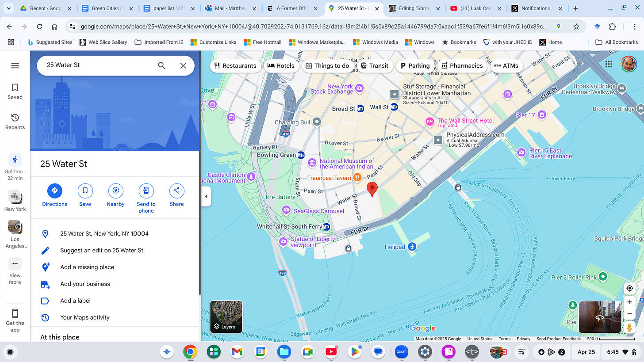Click the browser address bar
The height and width of the screenshot is (362, 644).
(x=313, y=27)
